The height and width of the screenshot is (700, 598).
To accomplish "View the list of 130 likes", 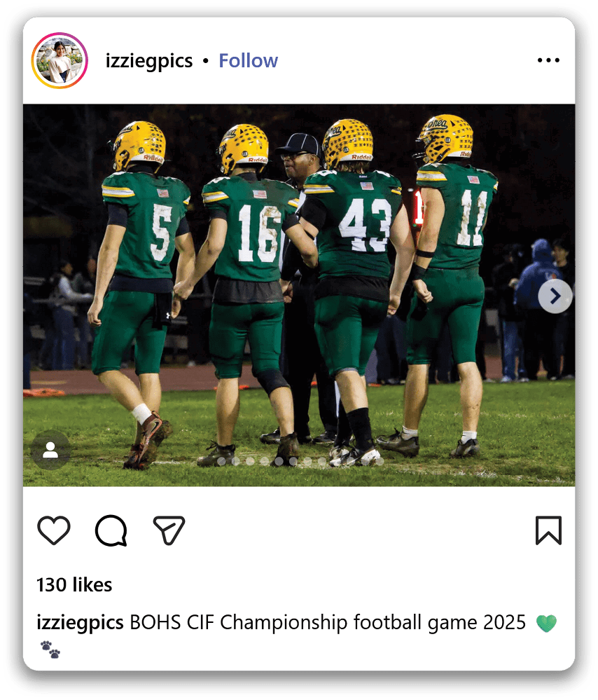I will click(74, 585).
